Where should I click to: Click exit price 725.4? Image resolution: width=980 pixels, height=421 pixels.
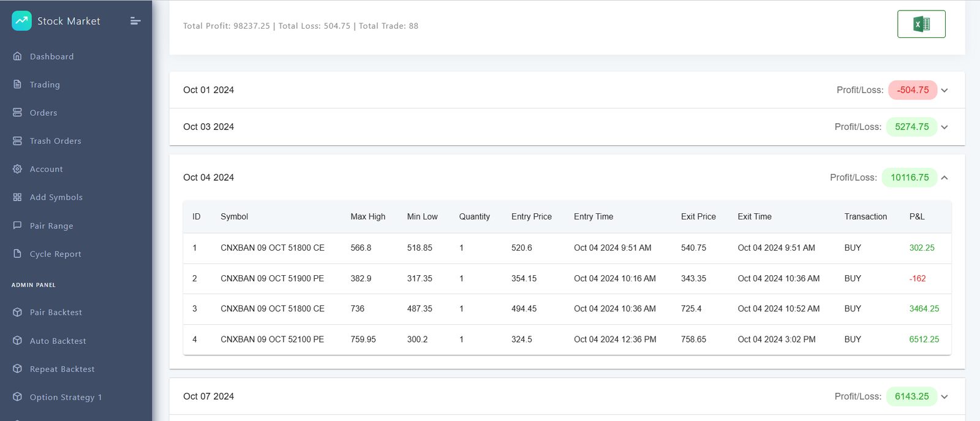pos(692,309)
